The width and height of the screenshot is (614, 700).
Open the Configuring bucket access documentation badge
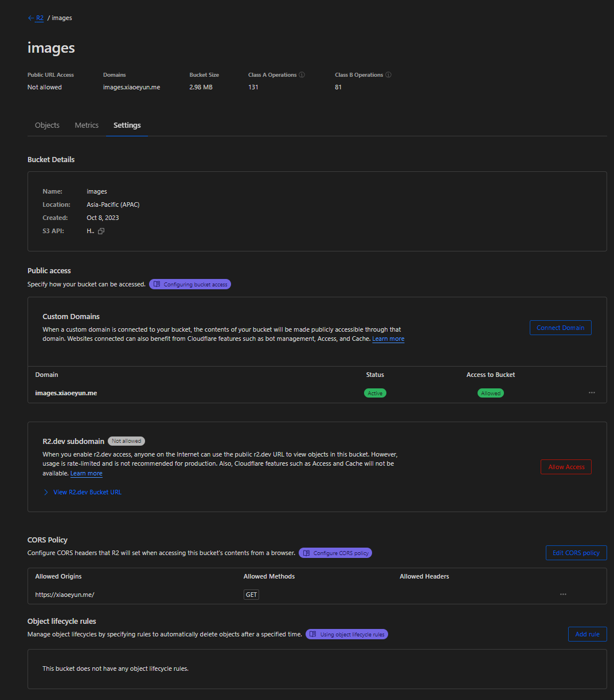(x=190, y=284)
